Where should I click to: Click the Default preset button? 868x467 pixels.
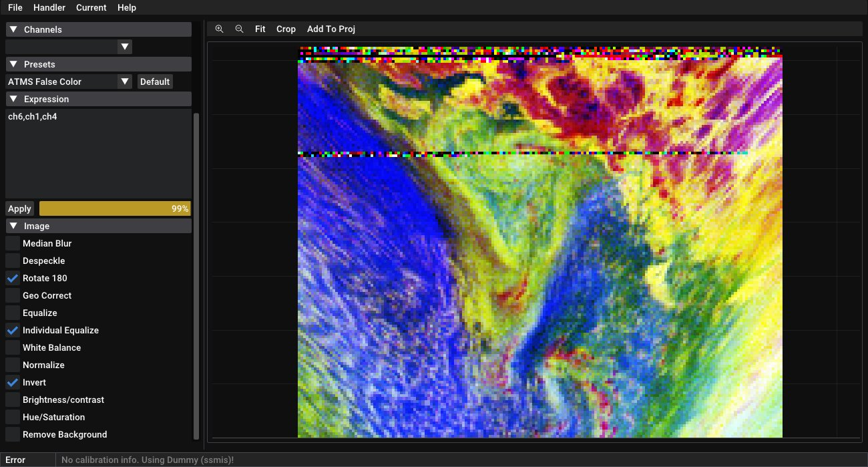[155, 82]
